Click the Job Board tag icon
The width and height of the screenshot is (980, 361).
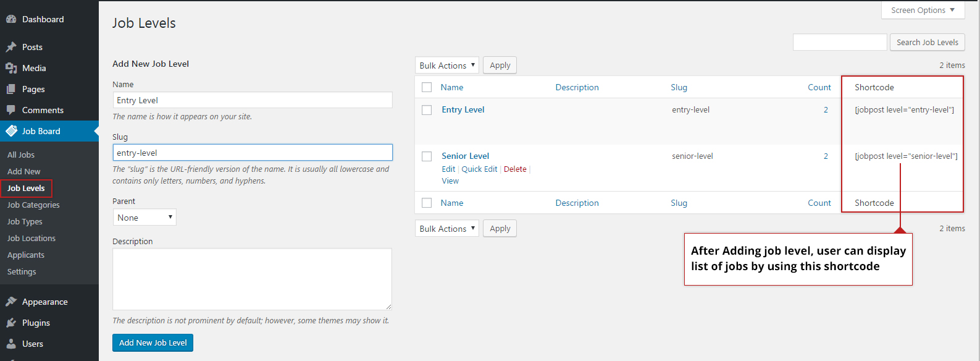click(x=11, y=131)
